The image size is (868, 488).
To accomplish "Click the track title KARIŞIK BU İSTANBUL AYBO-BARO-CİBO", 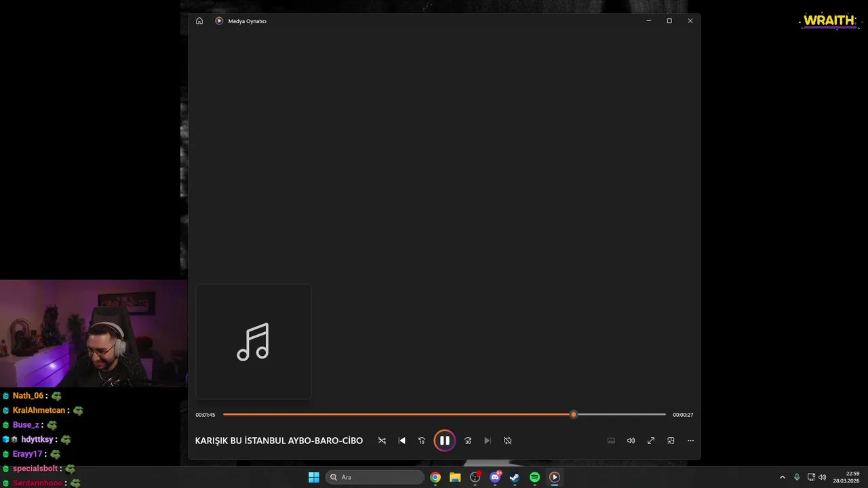I will pyautogui.click(x=279, y=441).
